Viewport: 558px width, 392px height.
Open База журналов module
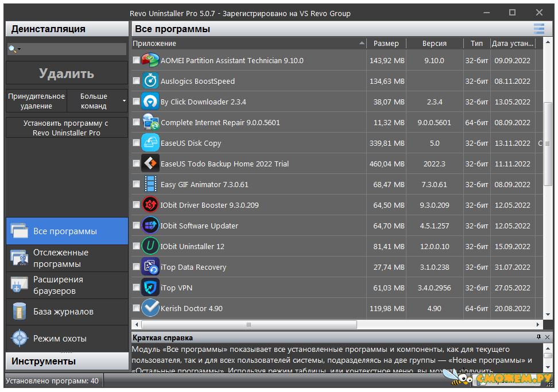pyautogui.click(x=67, y=312)
